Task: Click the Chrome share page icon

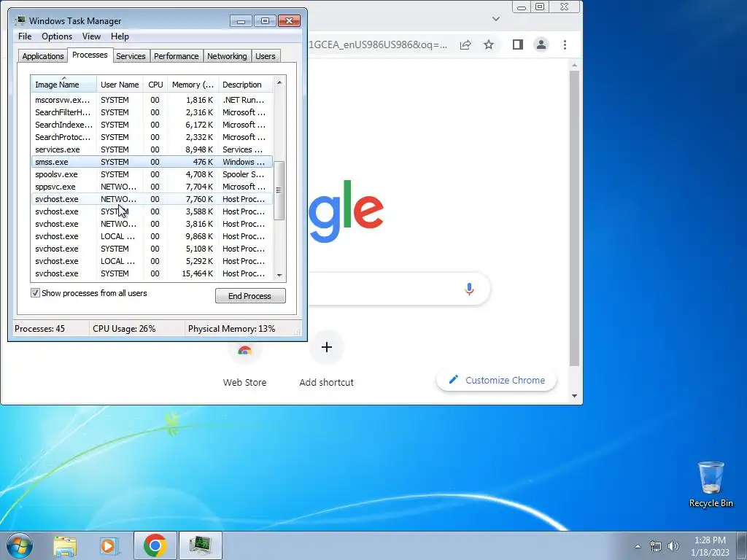Action: (x=465, y=44)
